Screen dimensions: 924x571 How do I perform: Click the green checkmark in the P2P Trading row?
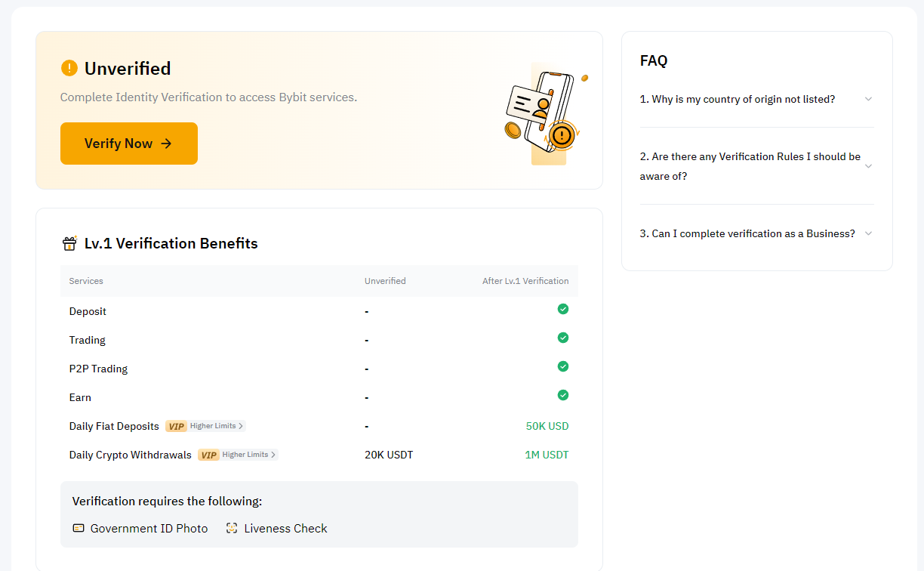point(562,366)
